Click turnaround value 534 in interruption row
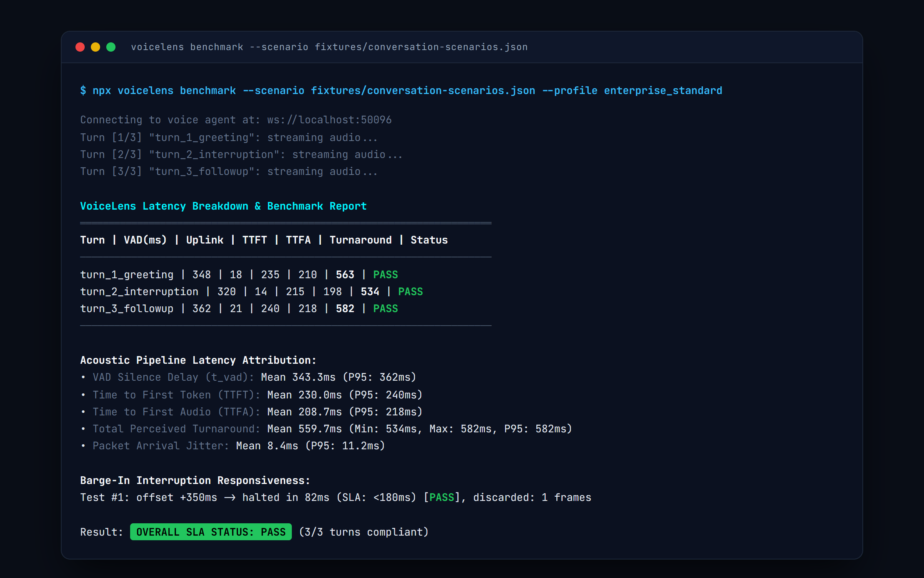Image resolution: width=924 pixels, height=578 pixels. 370,292
